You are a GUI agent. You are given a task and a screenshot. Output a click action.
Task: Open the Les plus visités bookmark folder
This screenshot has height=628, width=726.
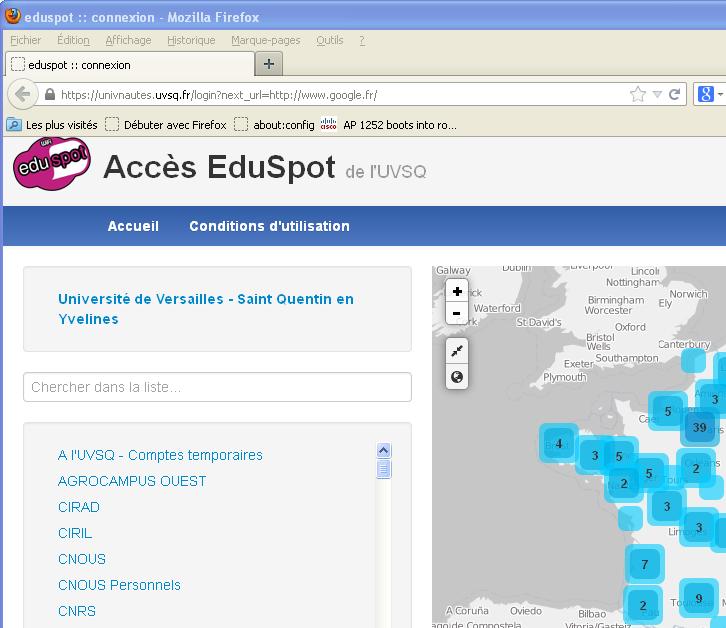tap(52, 125)
